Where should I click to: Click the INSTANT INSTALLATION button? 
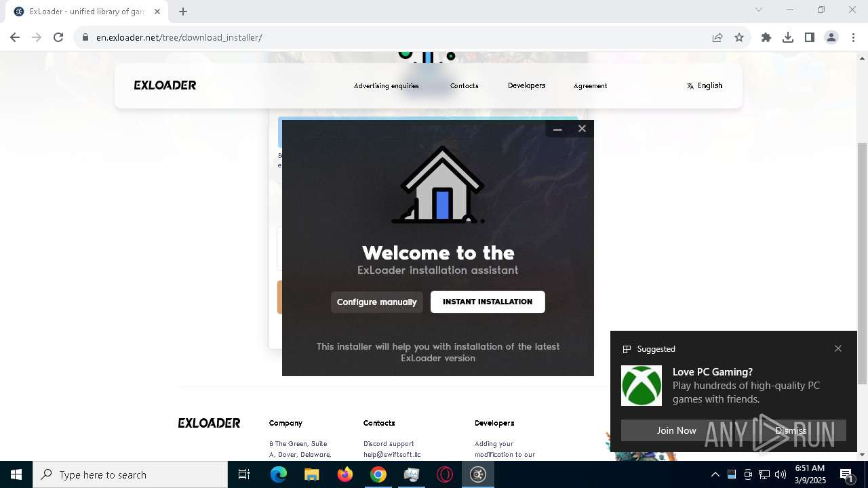(488, 302)
